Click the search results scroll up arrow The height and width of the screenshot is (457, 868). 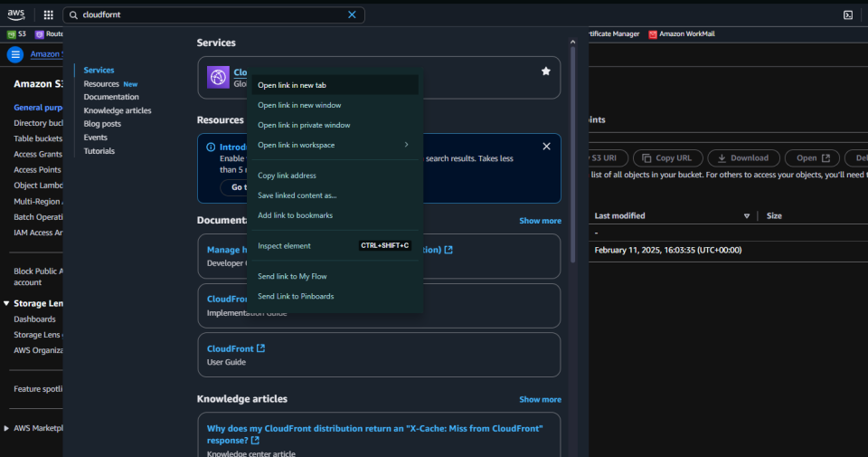pyautogui.click(x=572, y=43)
